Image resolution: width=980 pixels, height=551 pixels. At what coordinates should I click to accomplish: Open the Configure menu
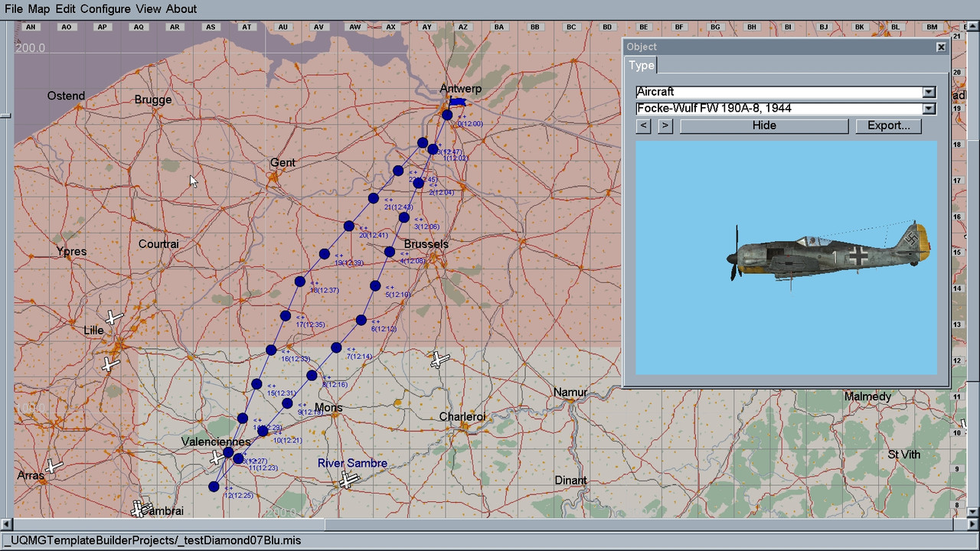(106, 9)
